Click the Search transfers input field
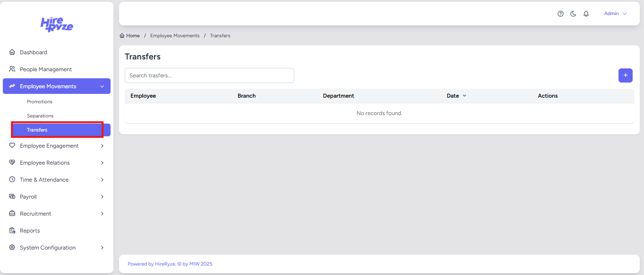 209,75
